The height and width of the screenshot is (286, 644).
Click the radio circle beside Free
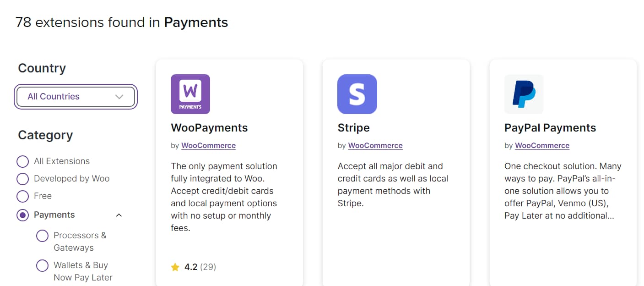(x=22, y=196)
